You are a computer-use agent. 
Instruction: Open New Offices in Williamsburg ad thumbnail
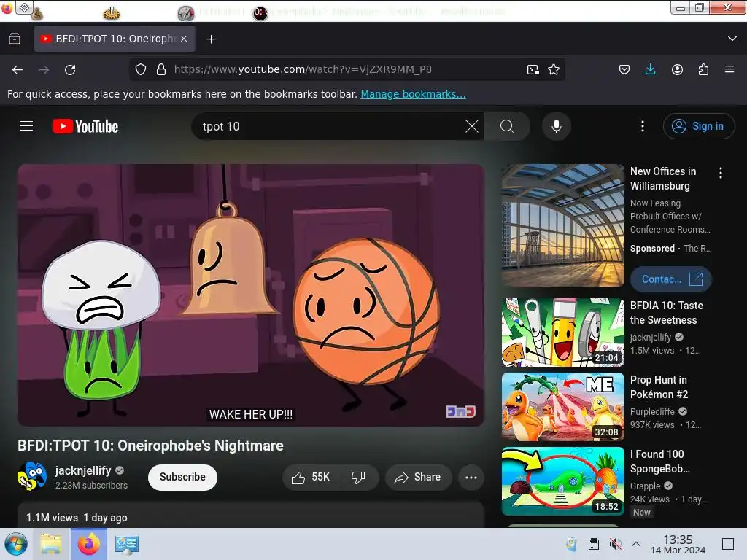tap(562, 225)
